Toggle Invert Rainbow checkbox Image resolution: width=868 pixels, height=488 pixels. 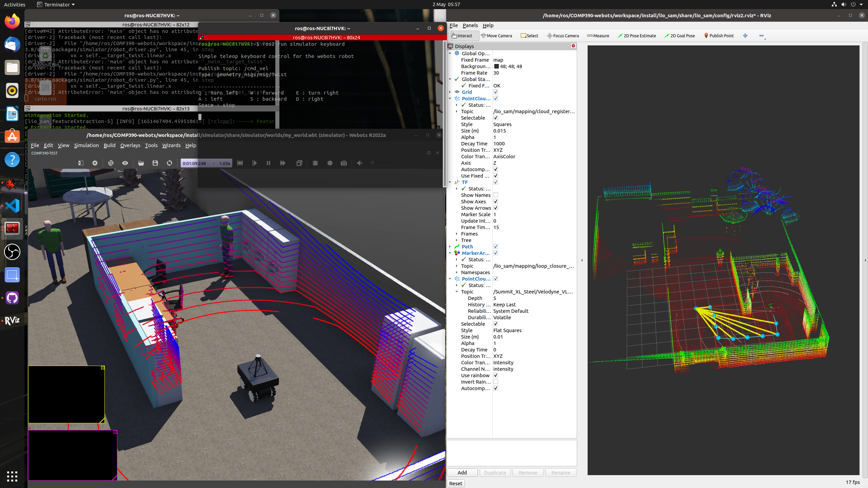496,382
